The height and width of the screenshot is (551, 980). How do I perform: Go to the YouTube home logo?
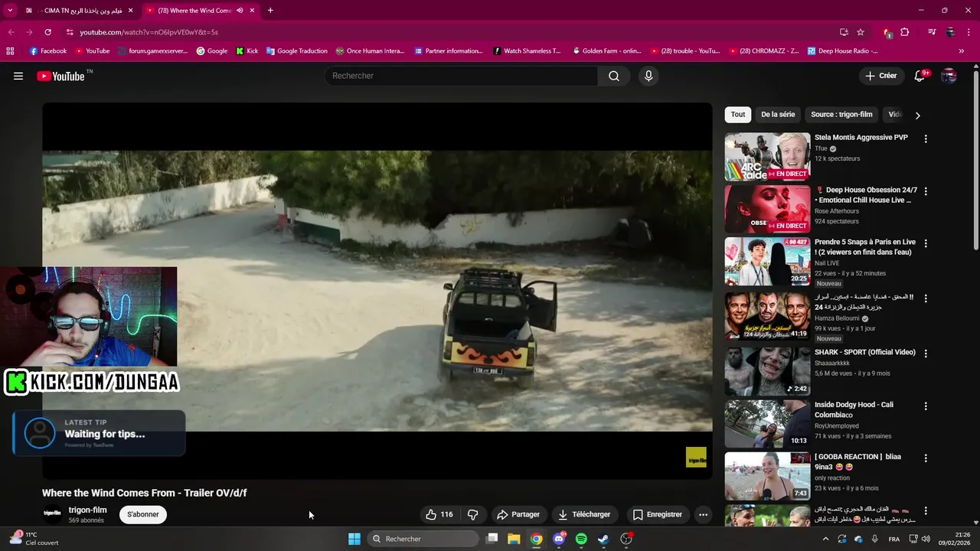[x=60, y=76]
